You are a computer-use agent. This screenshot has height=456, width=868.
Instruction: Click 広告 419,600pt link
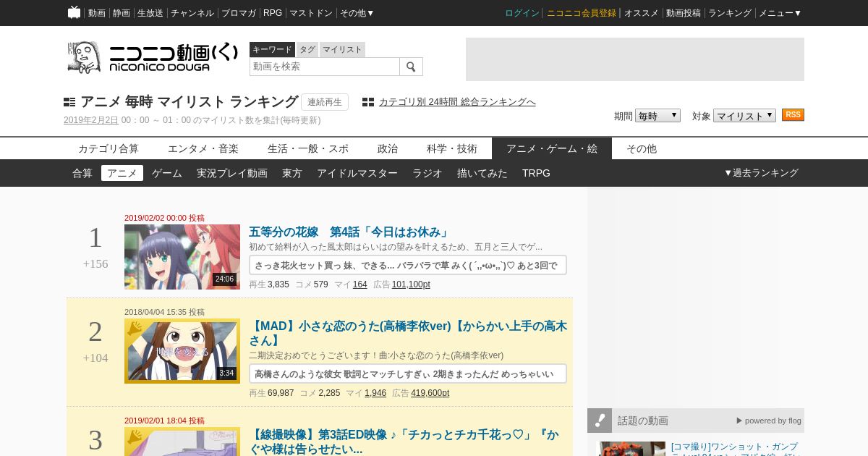point(430,393)
